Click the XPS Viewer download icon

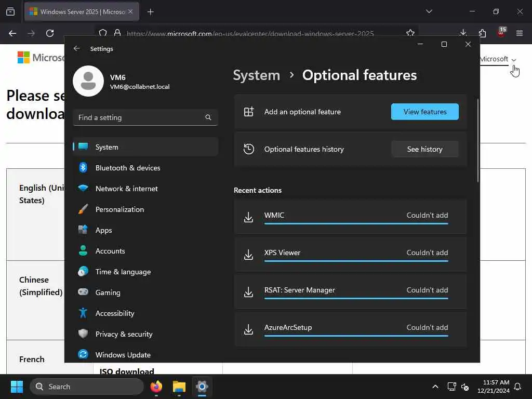pyautogui.click(x=249, y=255)
